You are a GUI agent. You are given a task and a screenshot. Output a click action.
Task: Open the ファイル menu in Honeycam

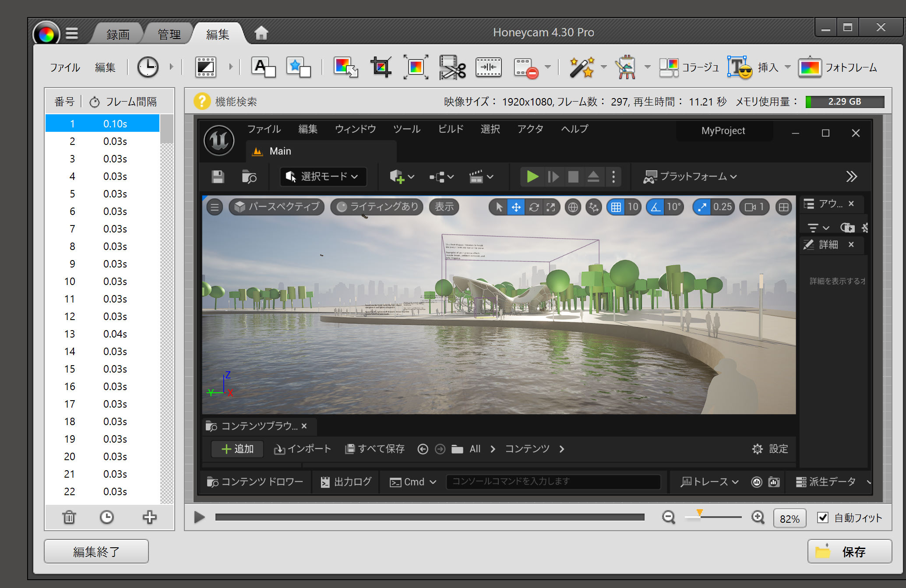tap(65, 67)
